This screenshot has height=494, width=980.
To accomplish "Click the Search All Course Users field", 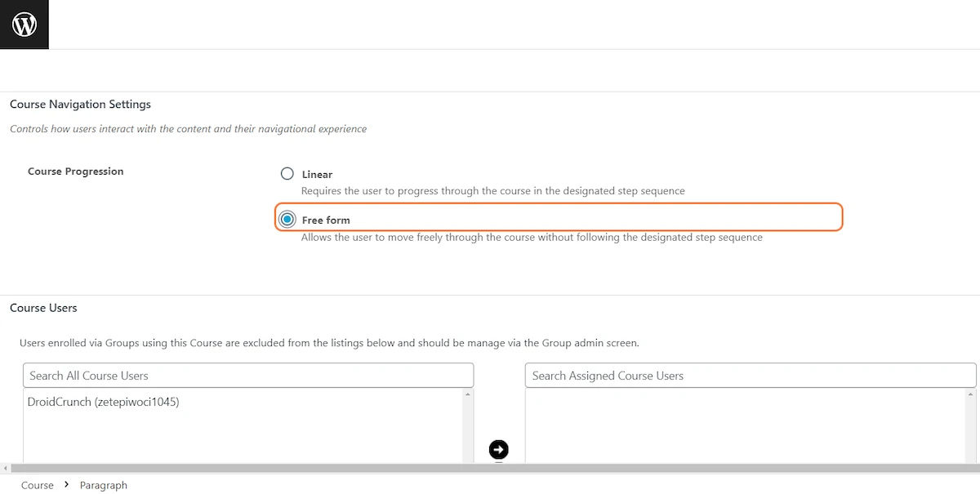I will pyautogui.click(x=248, y=376).
